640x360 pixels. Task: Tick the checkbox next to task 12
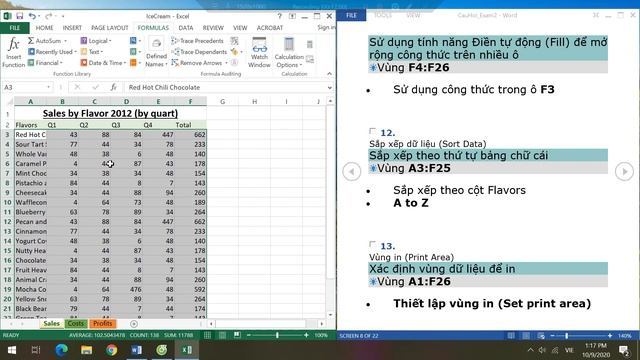372,131
